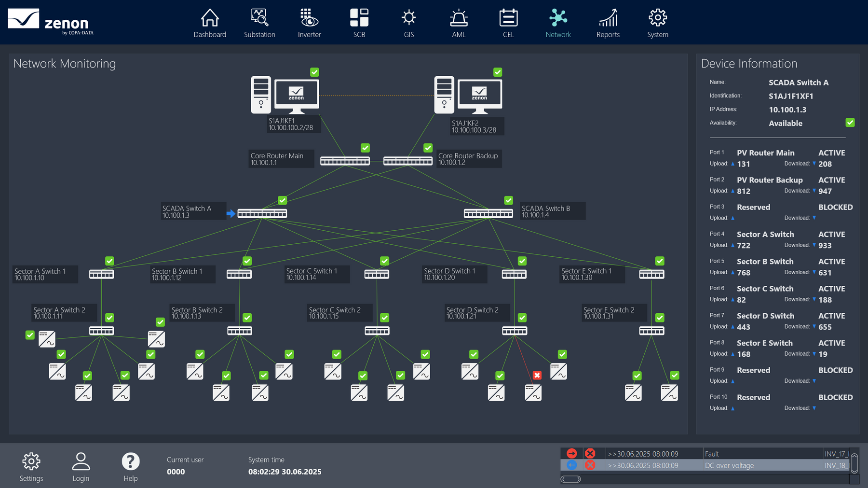Open the Substation view

pyautogui.click(x=259, y=23)
